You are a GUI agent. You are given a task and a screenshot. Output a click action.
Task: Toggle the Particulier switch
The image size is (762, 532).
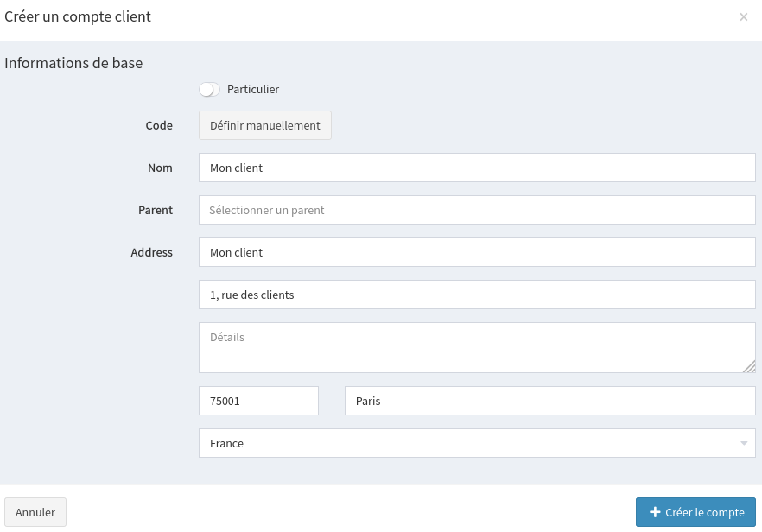point(209,89)
